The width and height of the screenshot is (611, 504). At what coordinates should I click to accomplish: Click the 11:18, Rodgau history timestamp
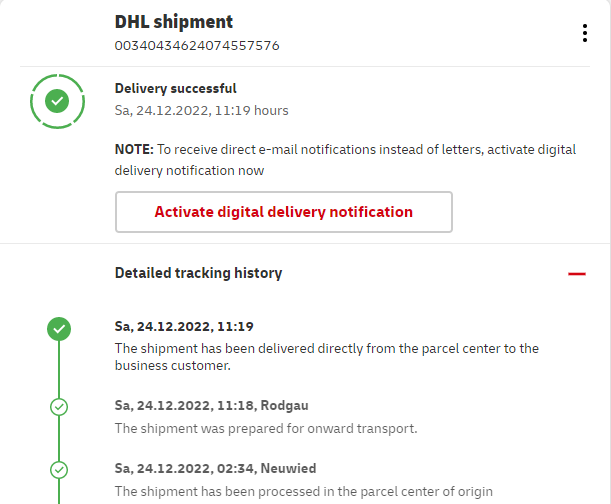(213, 405)
